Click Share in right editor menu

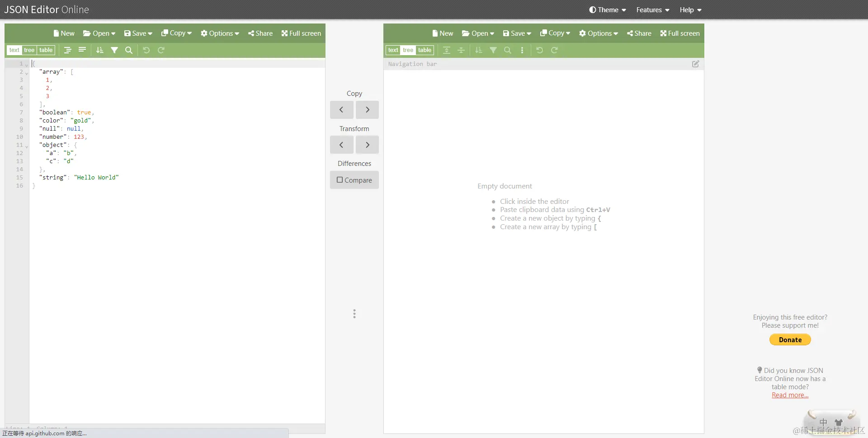[x=639, y=33]
